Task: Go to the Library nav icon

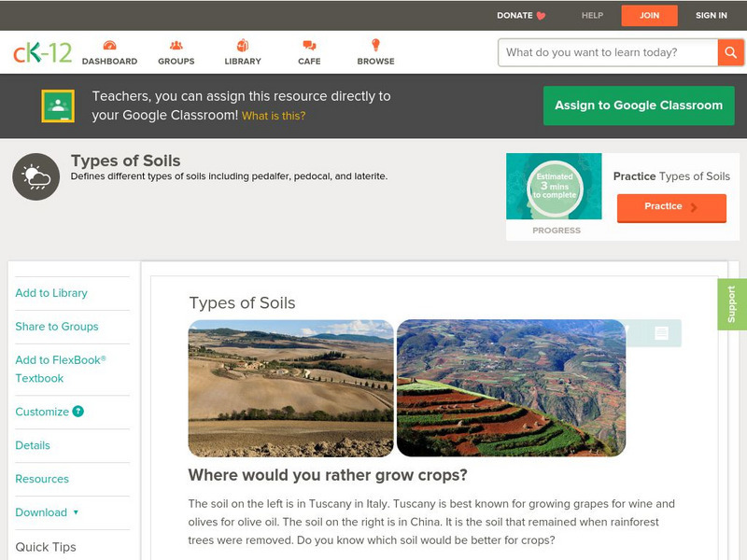Action: pyautogui.click(x=243, y=46)
